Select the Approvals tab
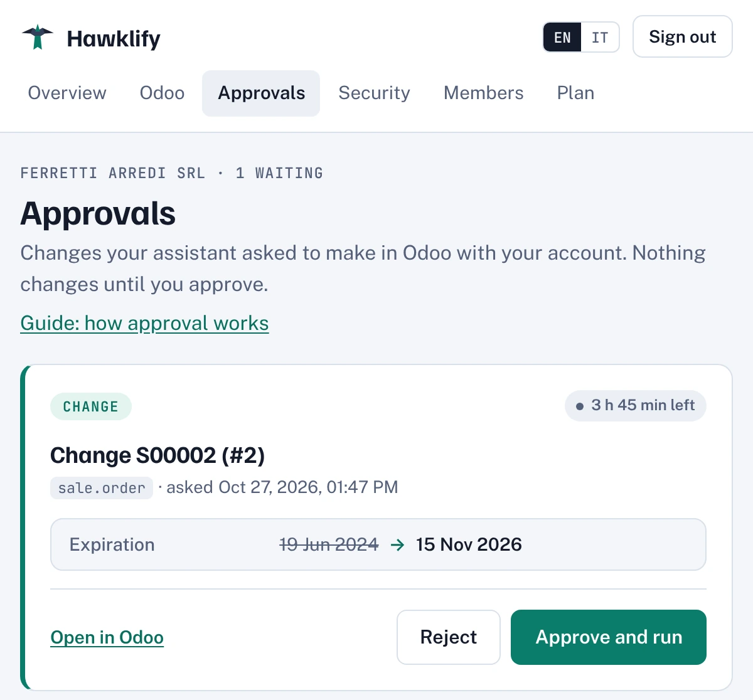The width and height of the screenshot is (753, 700). (261, 93)
